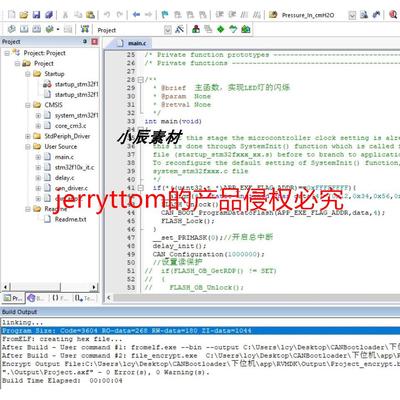Click the Batch Build icon
This screenshot has width=400, height=400.
click(x=49, y=29)
